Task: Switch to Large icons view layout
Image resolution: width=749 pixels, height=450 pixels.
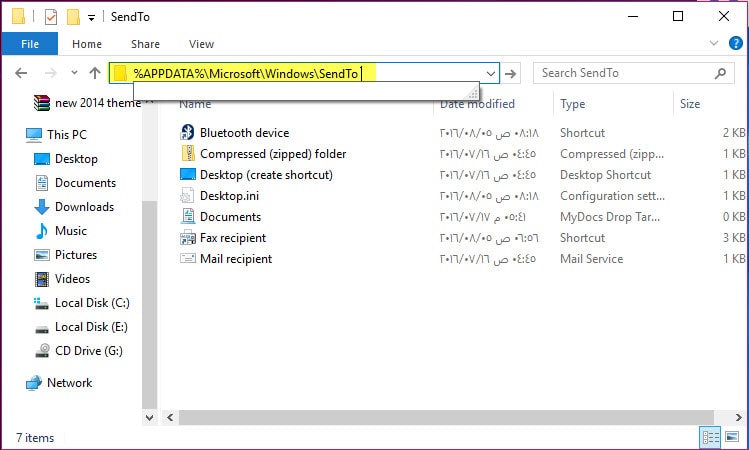Action: point(732,437)
